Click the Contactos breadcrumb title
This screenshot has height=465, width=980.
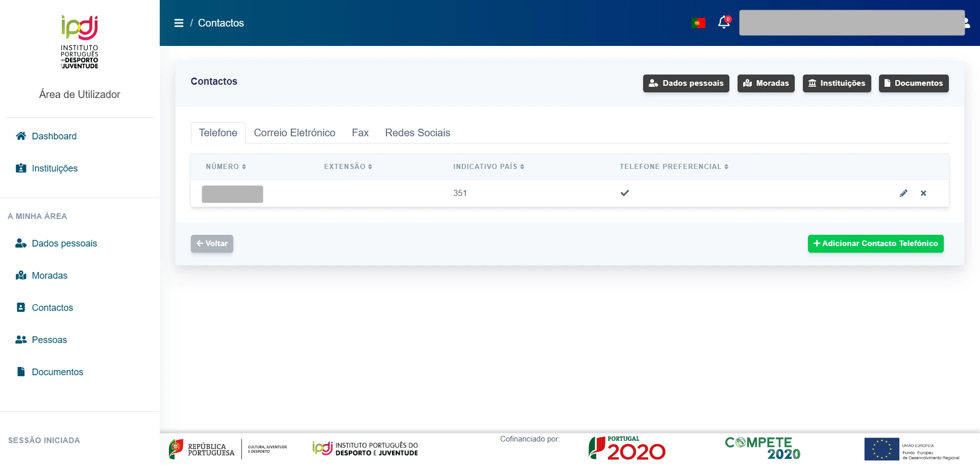(221, 23)
